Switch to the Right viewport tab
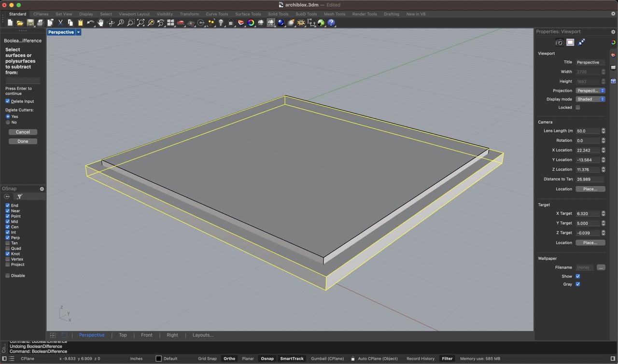 tap(172, 335)
